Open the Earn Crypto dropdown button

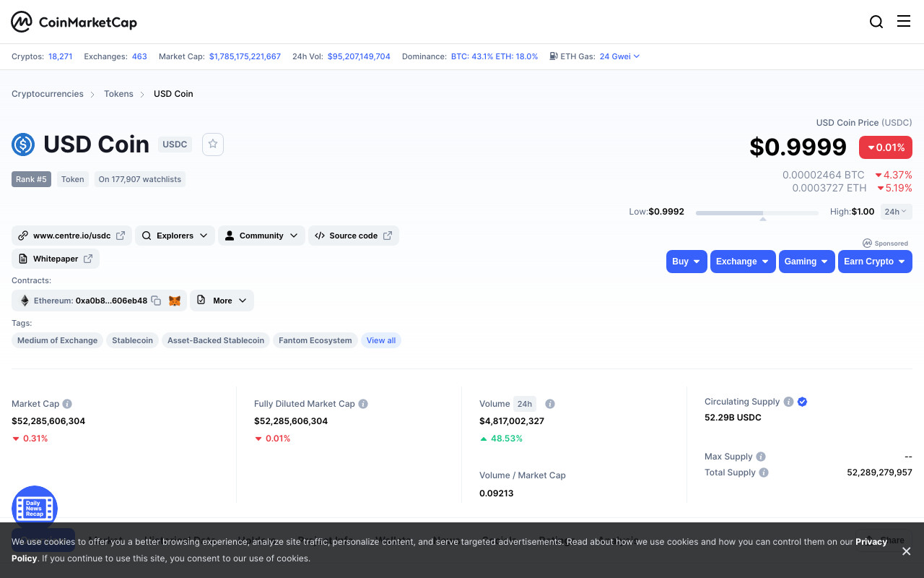tap(875, 262)
